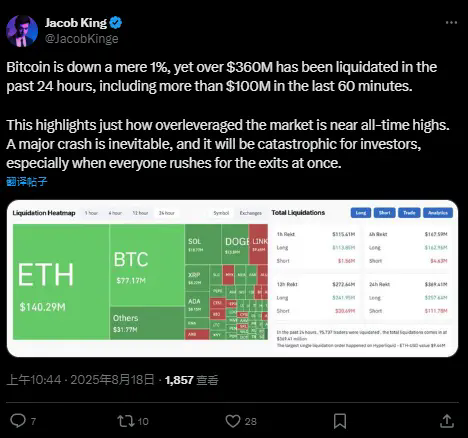Select the 1 hour heatmap tab

pyautogui.click(x=91, y=213)
